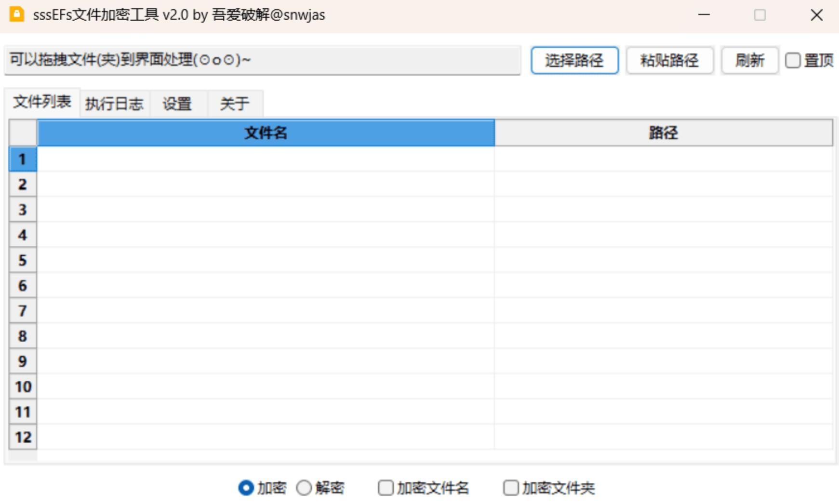Select row header 5
This screenshot has height=504, width=839.
(23, 260)
